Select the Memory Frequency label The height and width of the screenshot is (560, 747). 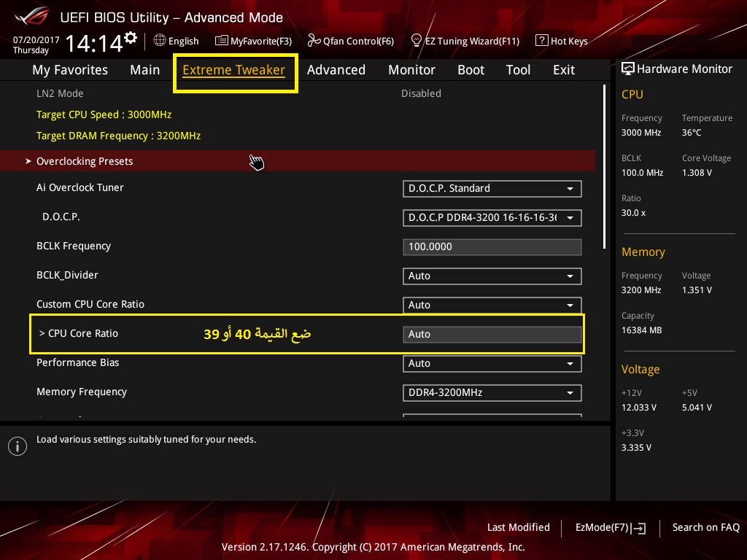(82, 392)
